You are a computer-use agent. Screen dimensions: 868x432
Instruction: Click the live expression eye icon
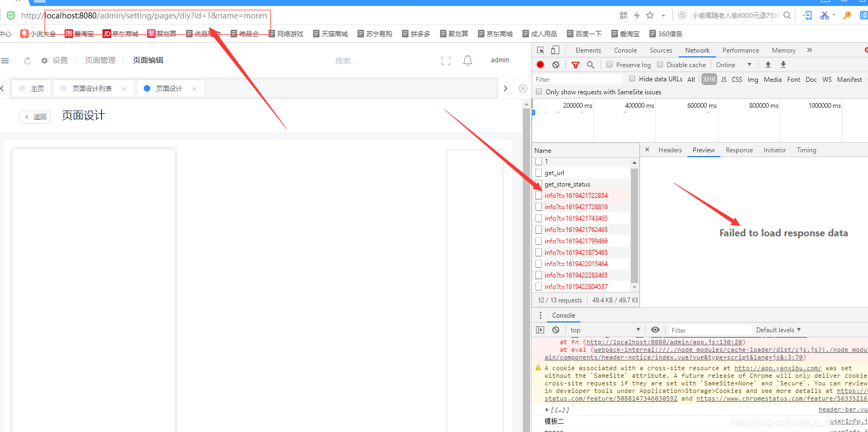(x=655, y=330)
